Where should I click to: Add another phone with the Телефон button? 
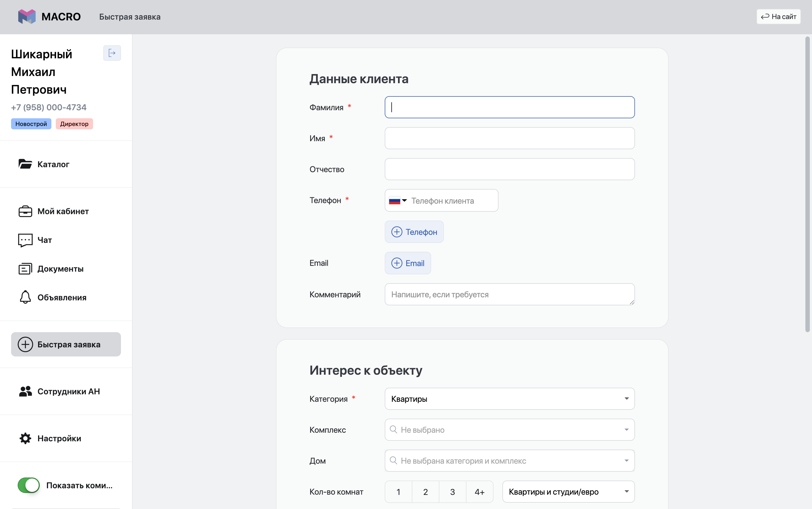pyautogui.click(x=414, y=232)
